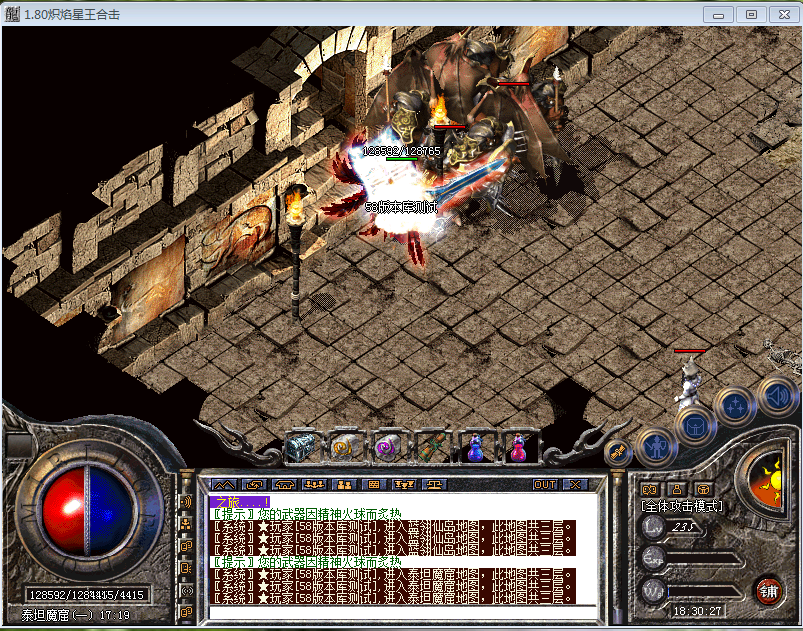
Task: Click the X button beside OUT
Action: point(575,485)
